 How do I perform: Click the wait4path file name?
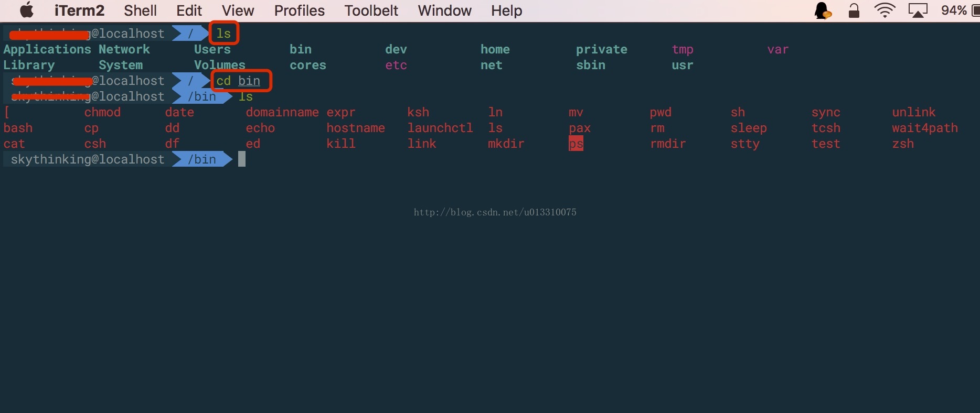pyautogui.click(x=925, y=128)
